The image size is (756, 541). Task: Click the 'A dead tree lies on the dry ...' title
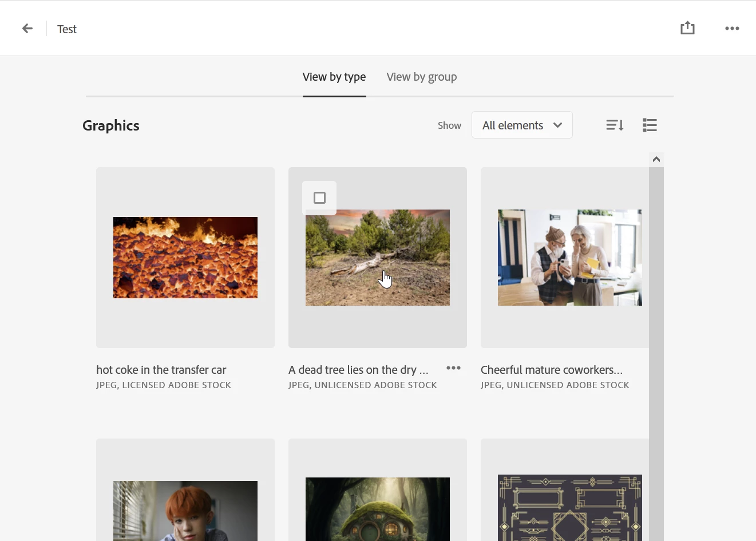coord(358,370)
